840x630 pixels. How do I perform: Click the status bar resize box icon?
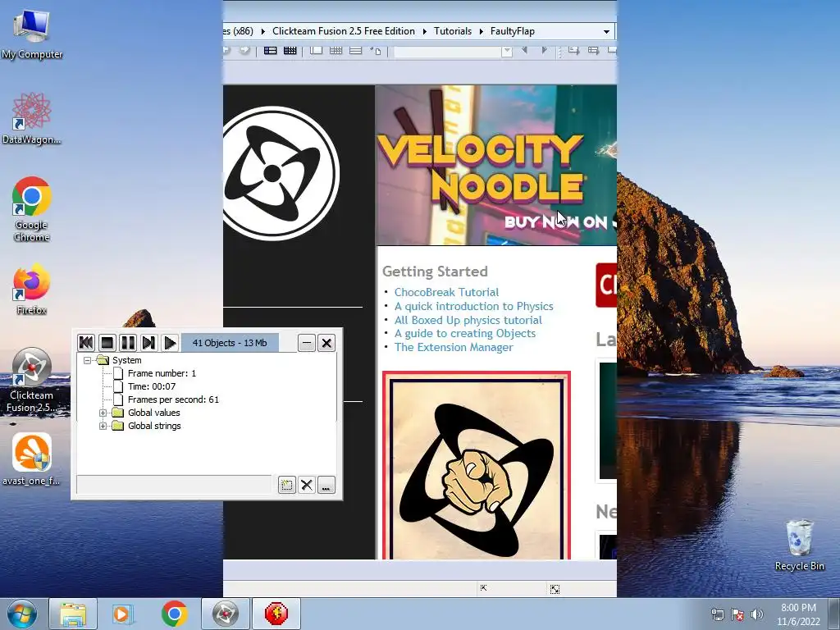tap(555, 589)
